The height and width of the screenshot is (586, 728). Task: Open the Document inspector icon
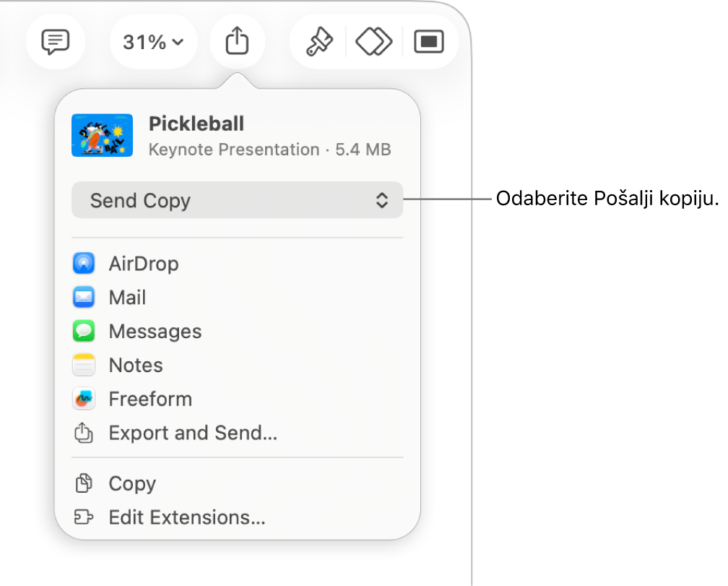(429, 42)
